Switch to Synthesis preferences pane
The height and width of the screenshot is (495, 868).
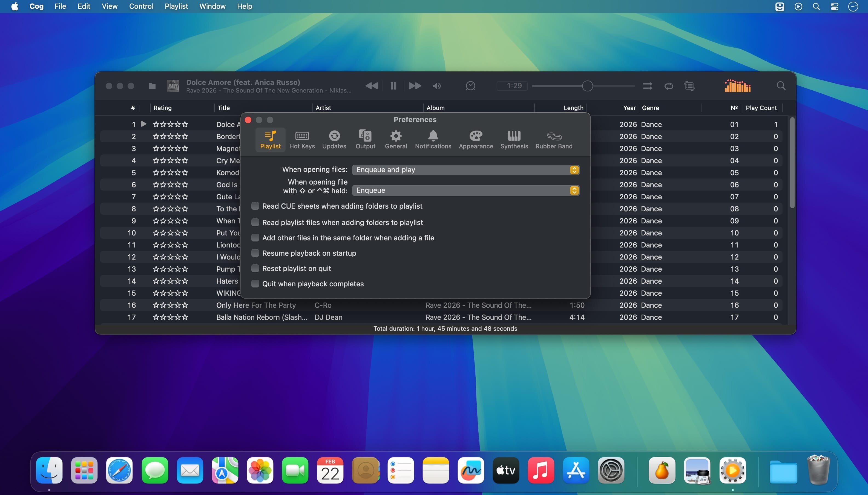514,139
